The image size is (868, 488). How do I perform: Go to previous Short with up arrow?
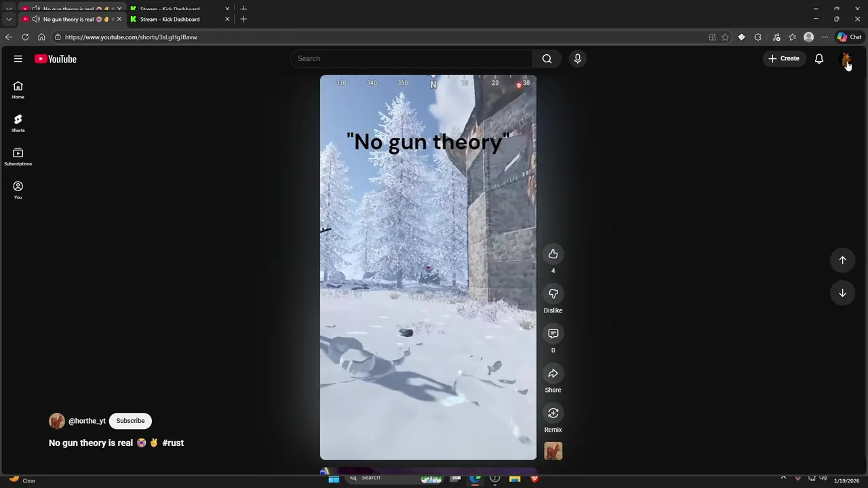point(843,260)
